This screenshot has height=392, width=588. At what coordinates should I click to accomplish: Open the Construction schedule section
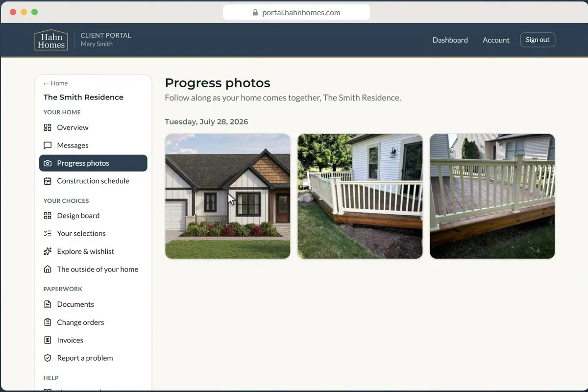[93, 181]
